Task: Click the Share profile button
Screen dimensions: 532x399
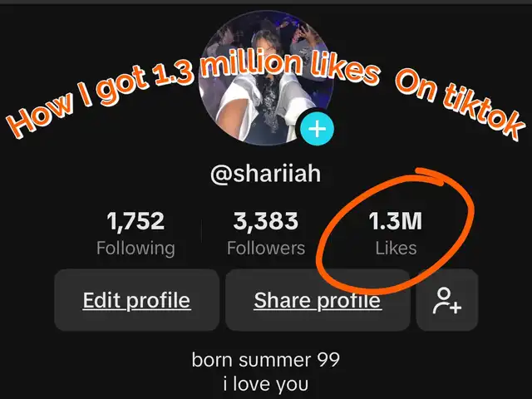Action: 318,300
